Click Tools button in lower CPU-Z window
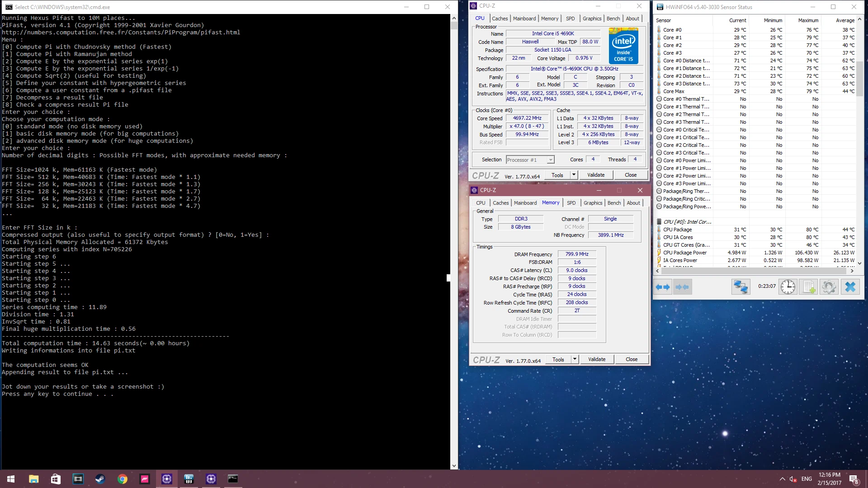This screenshot has height=488, width=868. 558,359
